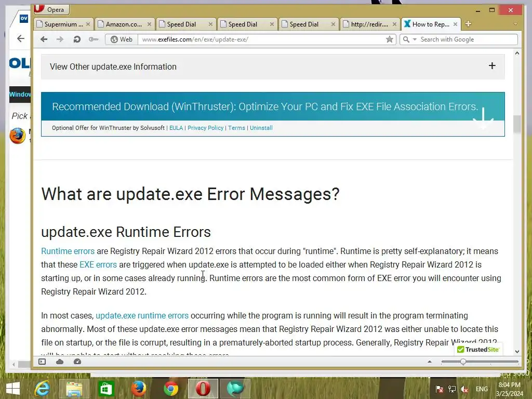Open the EULA link

(176, 128)
